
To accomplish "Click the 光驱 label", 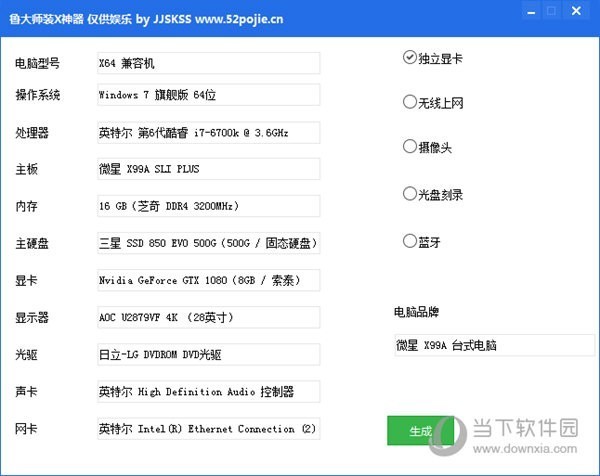I will pyautogui.click(x=26, y=354).
